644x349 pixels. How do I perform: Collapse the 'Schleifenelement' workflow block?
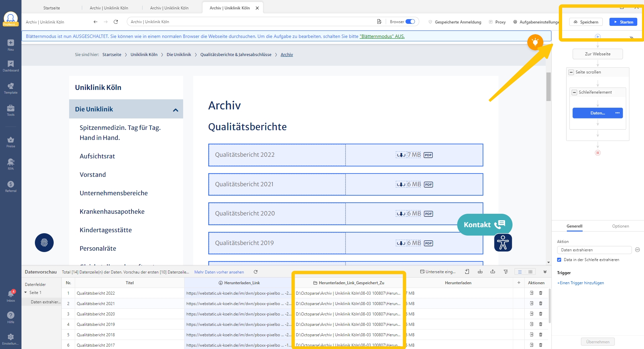pos(575,92)
